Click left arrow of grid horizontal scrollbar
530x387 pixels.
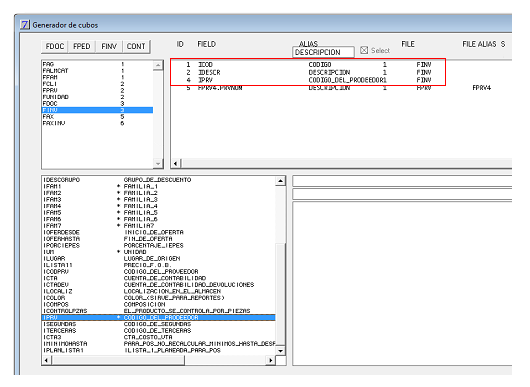pyautogui.click(x=175, y=164)
